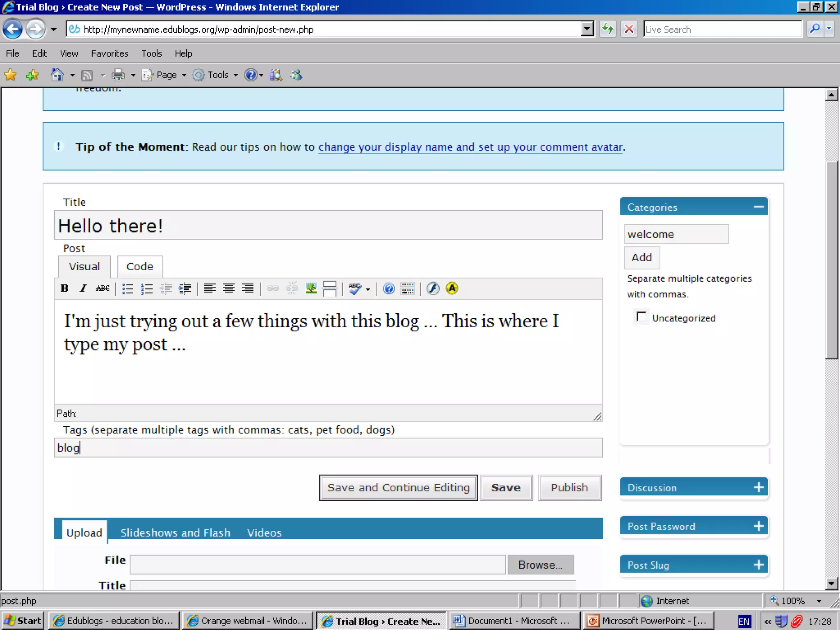Image resolution: width=840 pixels, height=630 pixels.
Task: Switch to the Code editor tab
Action: click(139, 267)
